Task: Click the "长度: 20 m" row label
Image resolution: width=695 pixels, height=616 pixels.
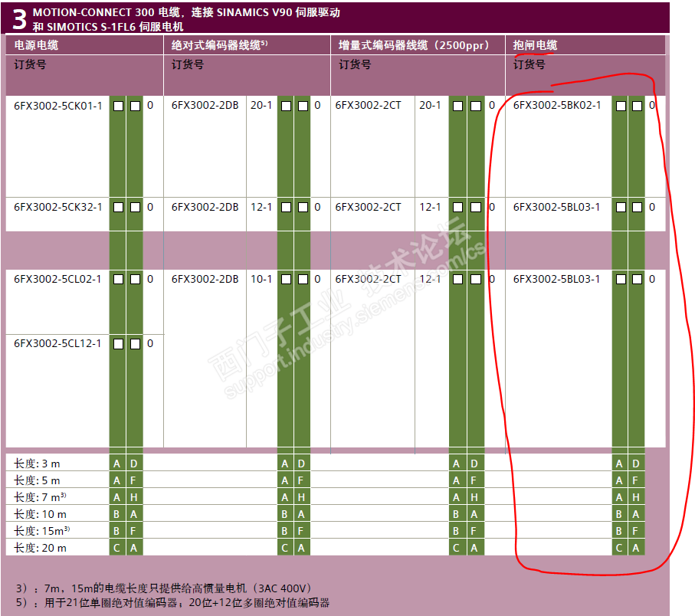Action: click(x=40, y=549)
